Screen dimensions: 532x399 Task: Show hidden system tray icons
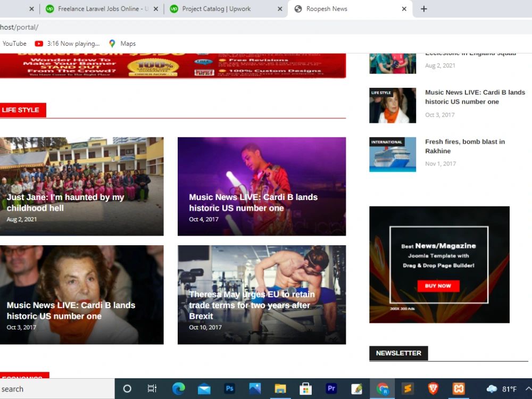coord(528,389)
